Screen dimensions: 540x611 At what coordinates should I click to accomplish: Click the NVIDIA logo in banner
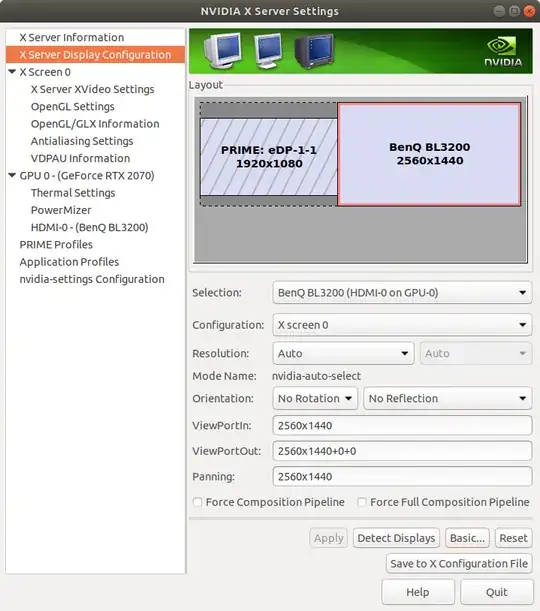pyautogui.click(x=503, y=51)
